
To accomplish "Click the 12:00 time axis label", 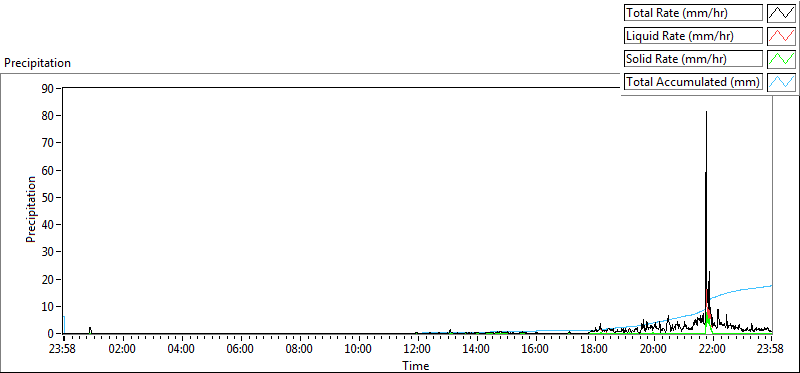I will [x=418, y=350].
